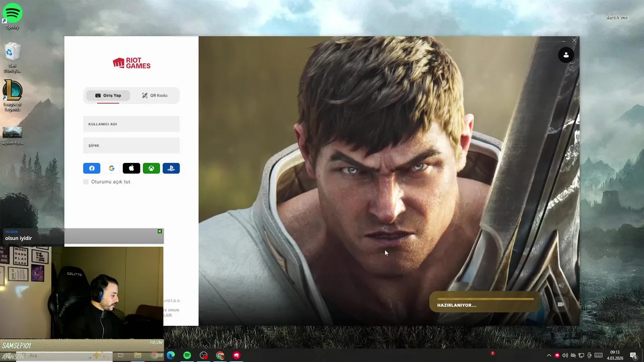The width and height of the screenshot is (644, 362).
Task: Open the camera Meet Now tray icon
Action: (x=590, y=355)
